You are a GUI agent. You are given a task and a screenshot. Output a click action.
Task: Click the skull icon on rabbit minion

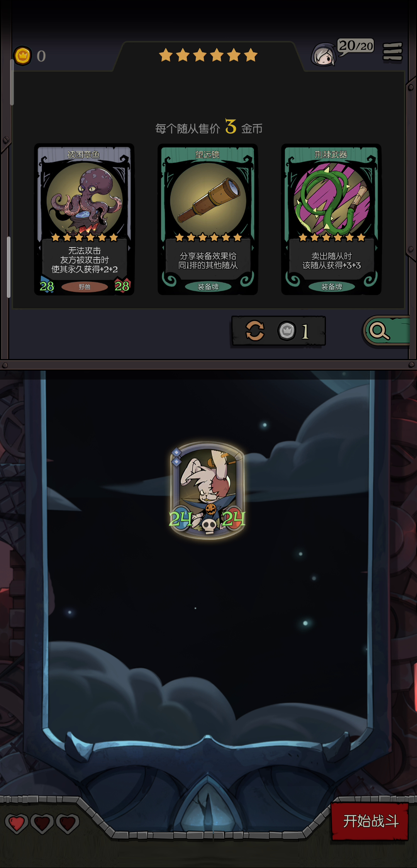209,525
